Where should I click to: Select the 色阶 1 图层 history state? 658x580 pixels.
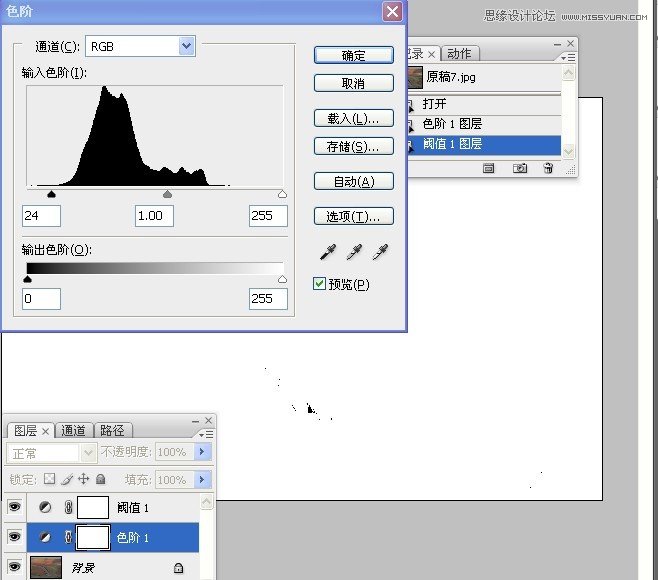pos(484,124)
